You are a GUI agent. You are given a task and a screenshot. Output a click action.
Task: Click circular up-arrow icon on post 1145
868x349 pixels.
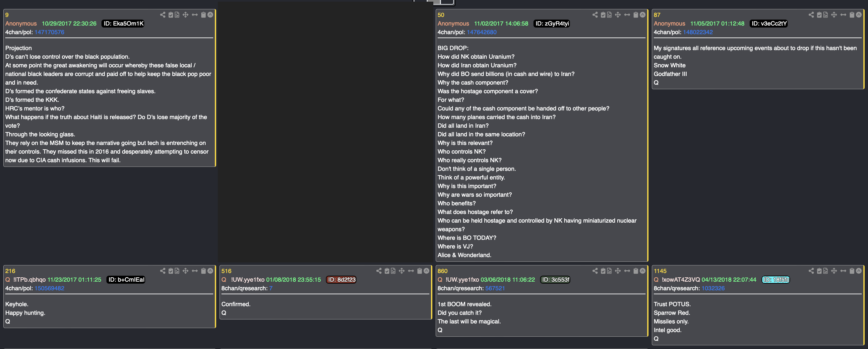click(859, 271)
